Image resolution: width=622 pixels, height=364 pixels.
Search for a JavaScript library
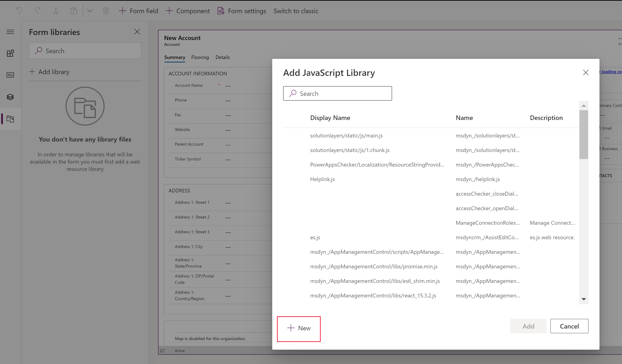337,93
